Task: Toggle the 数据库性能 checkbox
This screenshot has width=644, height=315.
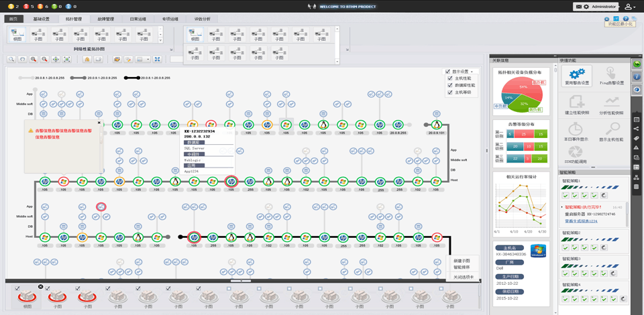Action: coord(449,86)
